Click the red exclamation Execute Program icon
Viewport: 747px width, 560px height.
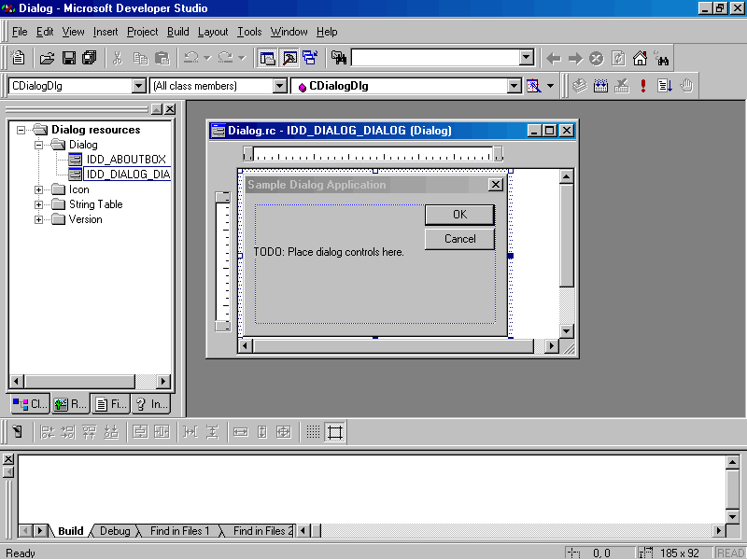643,86
